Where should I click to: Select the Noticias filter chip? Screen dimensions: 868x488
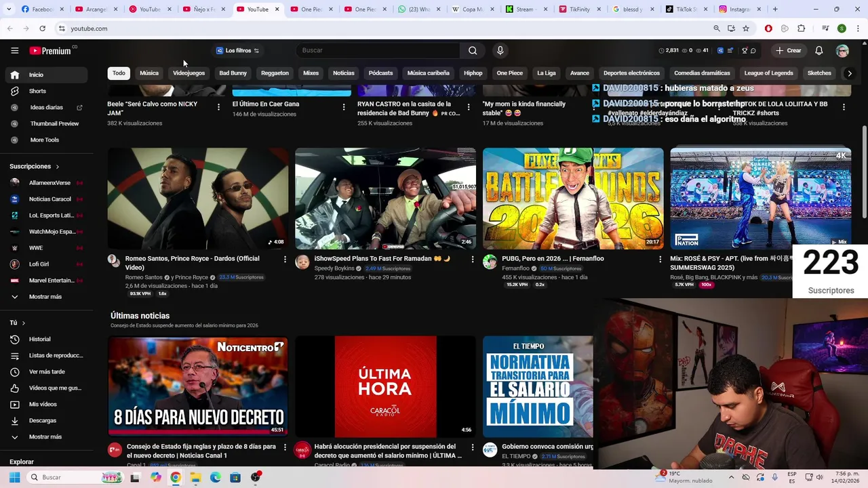343,73
